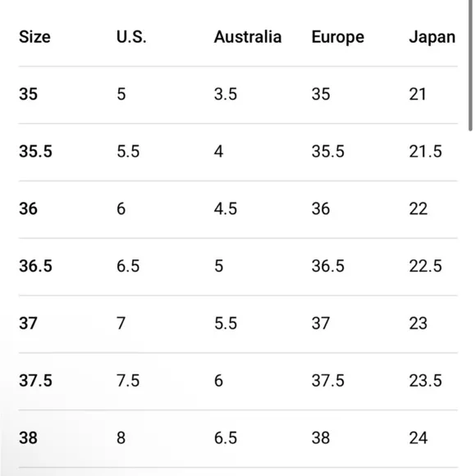Click Australia value 4.5 cell

[225, 208]
